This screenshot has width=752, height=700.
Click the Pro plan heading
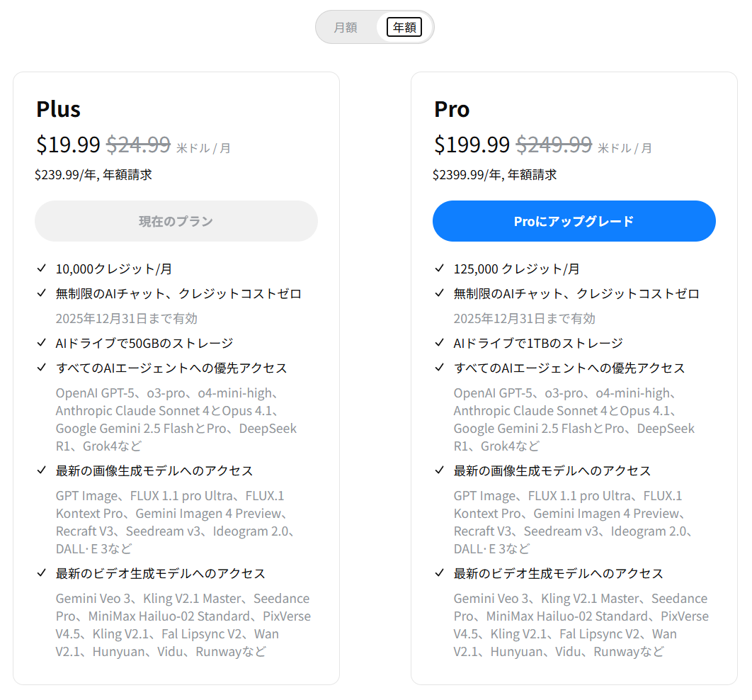[x=452, y=109]
